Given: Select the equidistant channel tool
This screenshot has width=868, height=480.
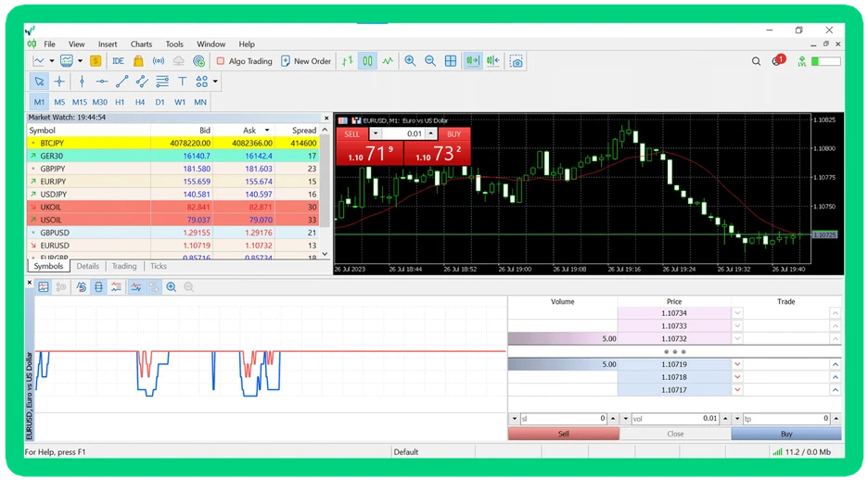Looking at the screenshot, I should point(142,82).
